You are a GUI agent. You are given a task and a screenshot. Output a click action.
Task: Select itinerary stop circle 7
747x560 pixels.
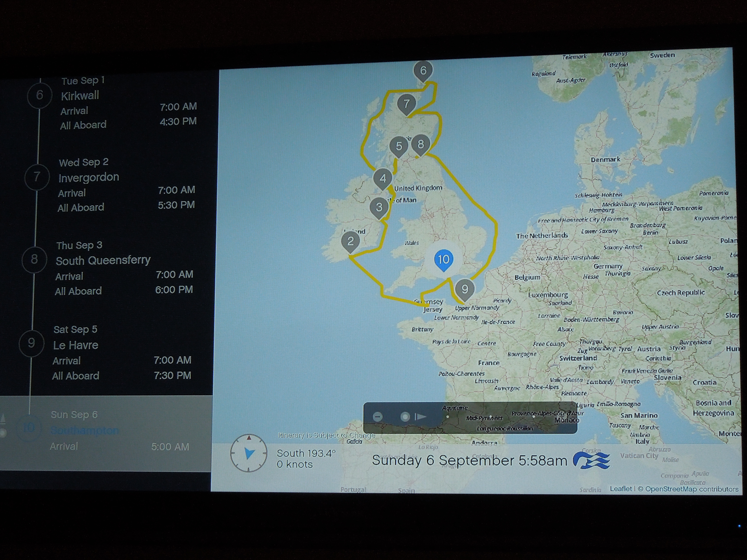(37, 177)
